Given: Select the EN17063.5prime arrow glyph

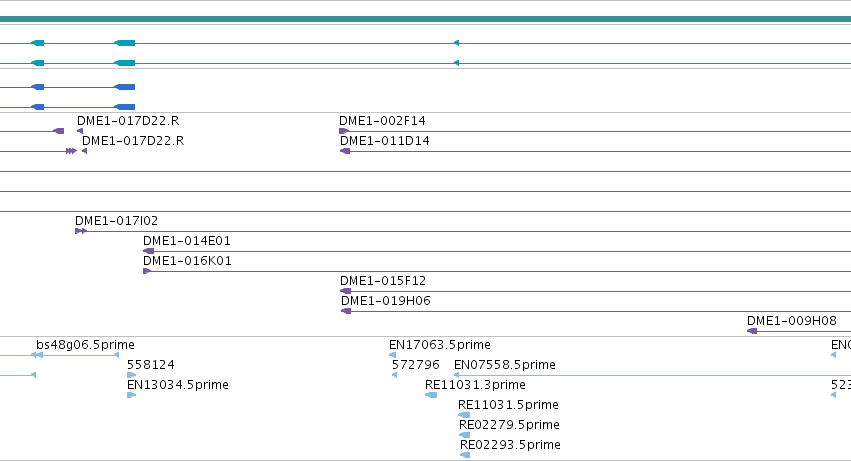Looking at the screenshot, I should pos(392,355).
